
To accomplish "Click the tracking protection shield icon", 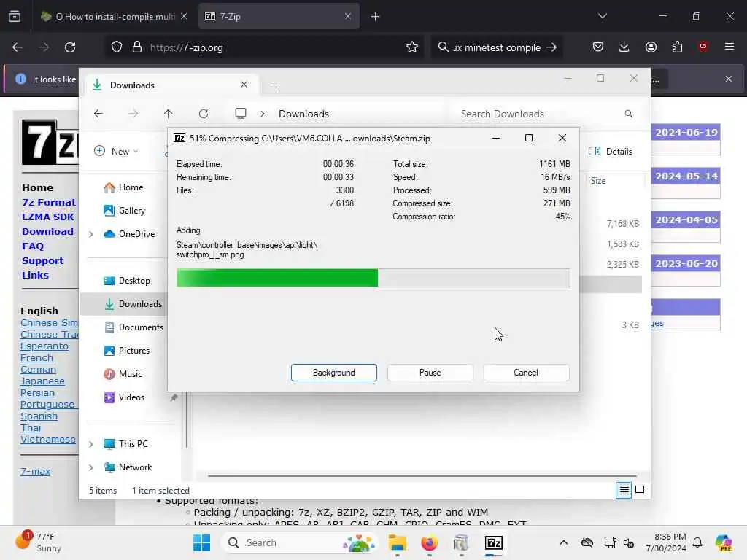I will click(x=117, y=47).
